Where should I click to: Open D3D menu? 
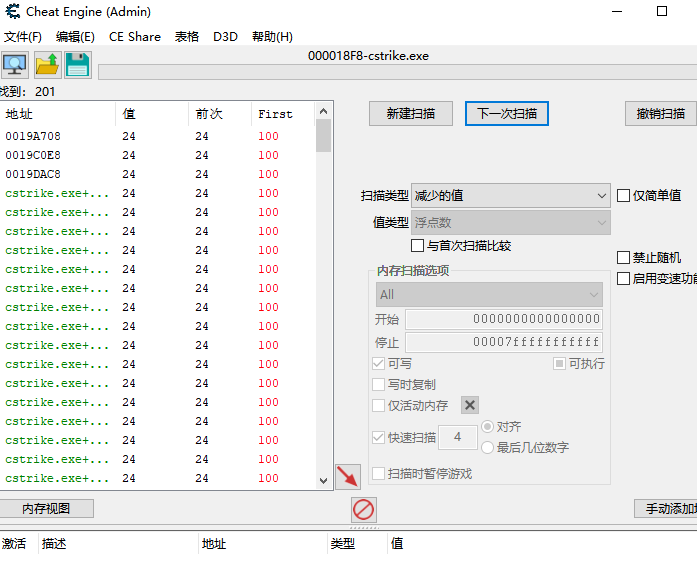click(225, 36)
